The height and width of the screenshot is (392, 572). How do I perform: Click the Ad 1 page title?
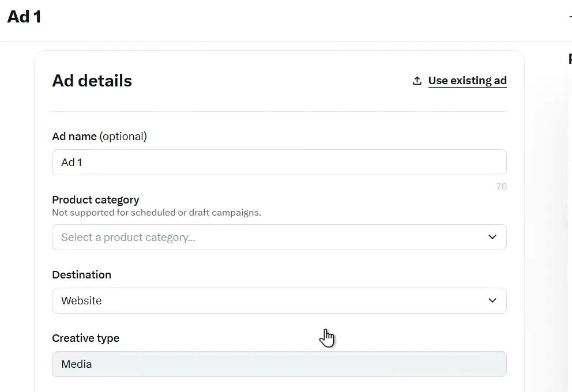(x=24, y=17)
